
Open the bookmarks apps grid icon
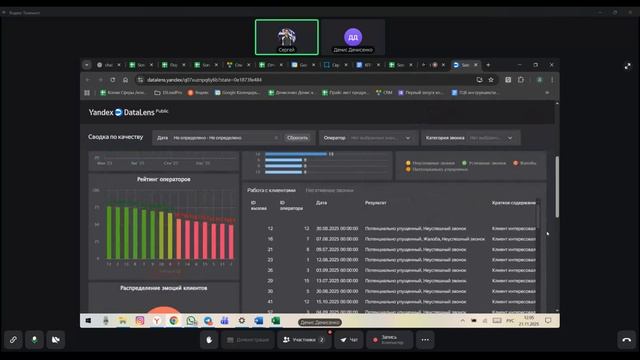click(87, 93)
